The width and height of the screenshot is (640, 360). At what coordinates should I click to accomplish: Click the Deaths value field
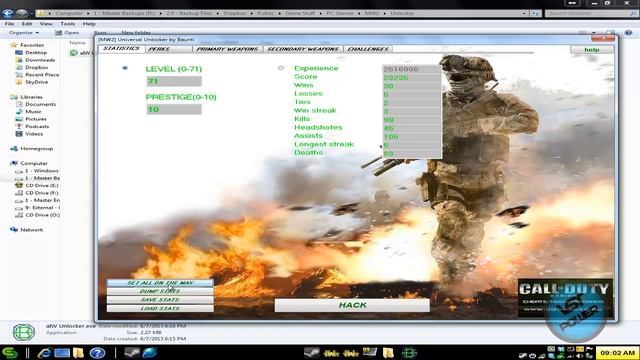(411, 153)
